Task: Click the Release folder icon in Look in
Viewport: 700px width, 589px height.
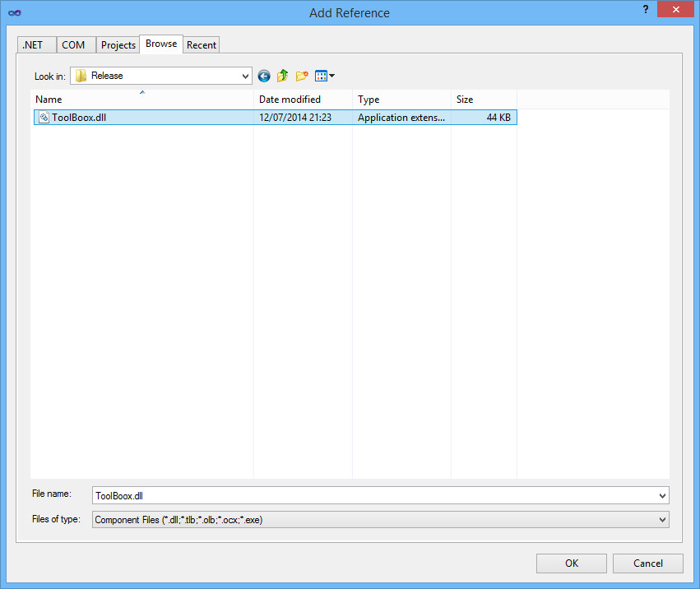Action: [x=81, y=76]
